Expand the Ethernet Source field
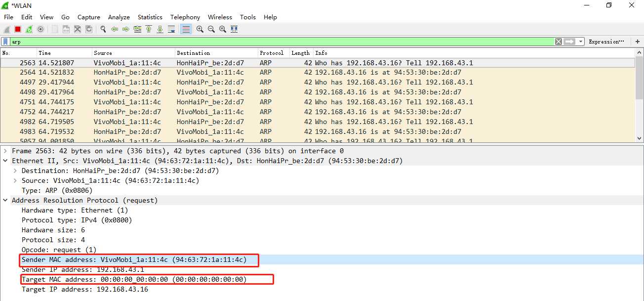 pos(15,180)
